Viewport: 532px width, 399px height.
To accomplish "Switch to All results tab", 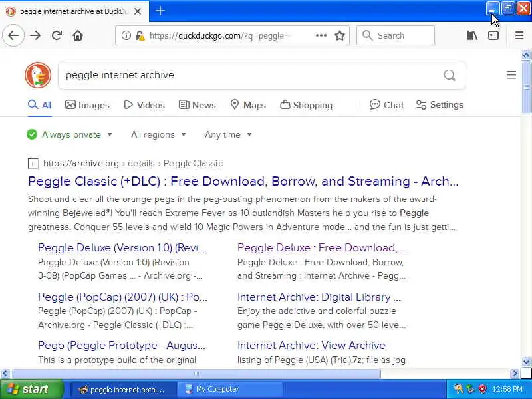I will 40,105.
